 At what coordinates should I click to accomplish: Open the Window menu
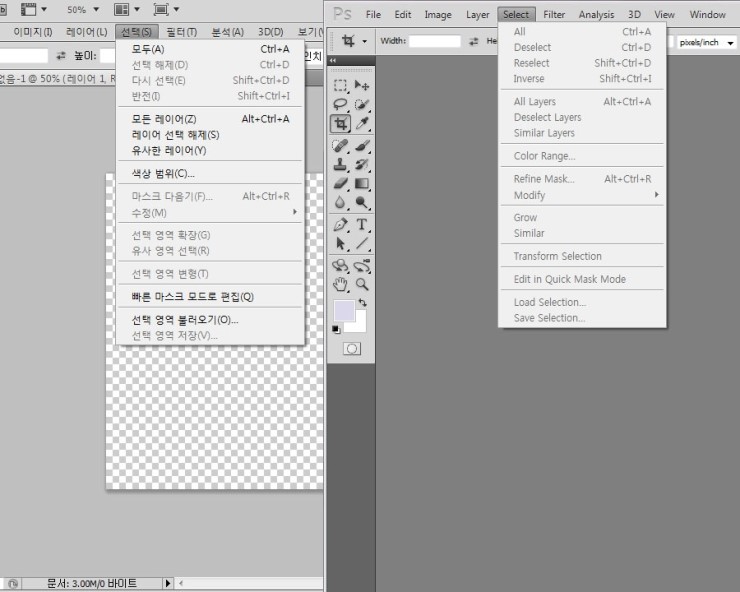point(707,15)
